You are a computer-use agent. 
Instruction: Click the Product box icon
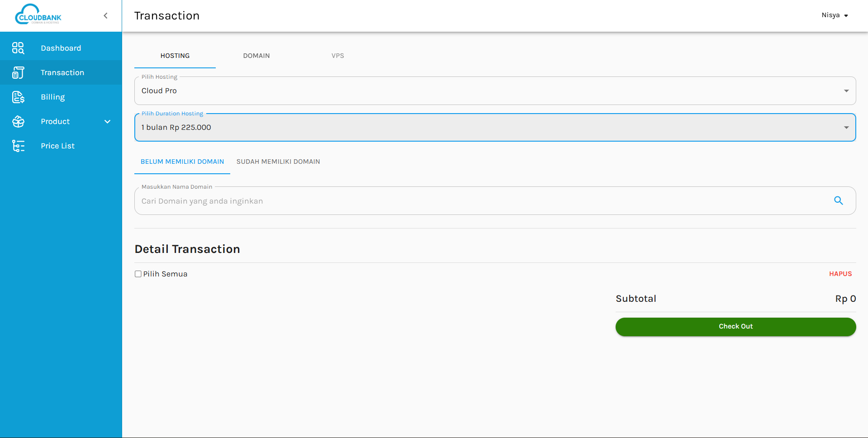click(x=18, y=121)
